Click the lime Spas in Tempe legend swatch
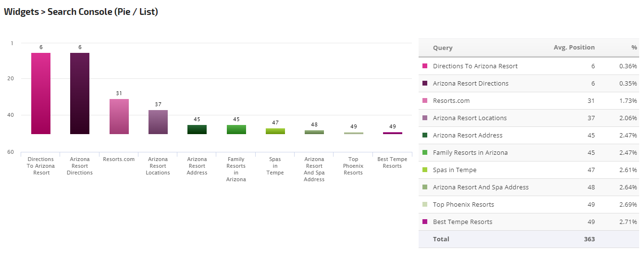 425,170
